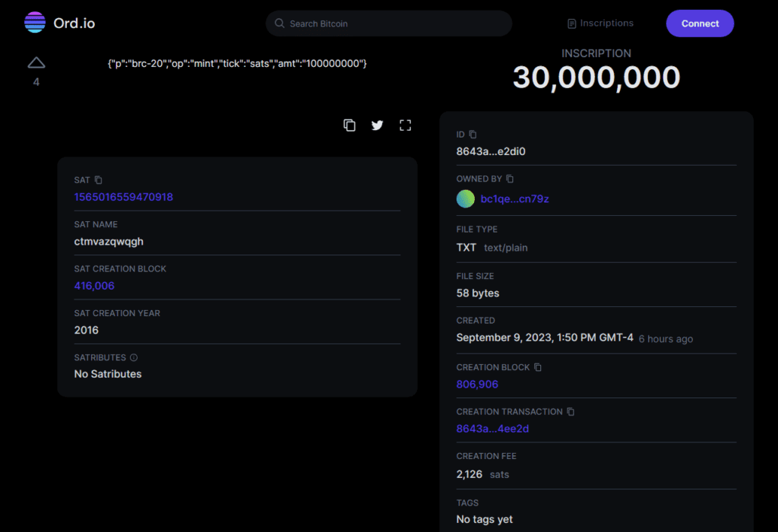Click the ID value 8643a...e2di0

tap(491, 151)
